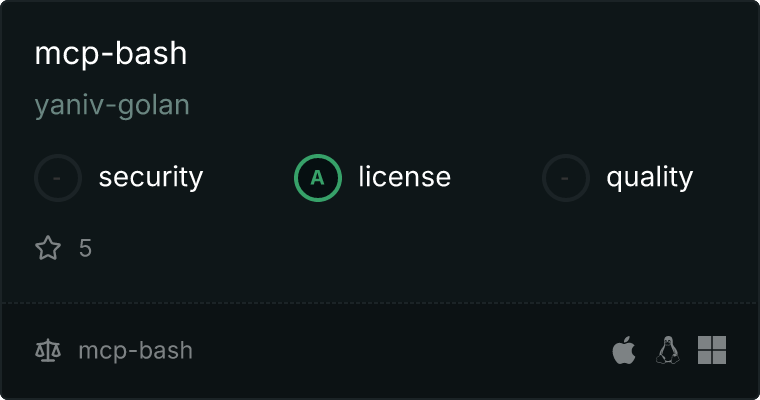Viewport: 760px width, 400px height.
Task: Click the quality label text
Action: 650,177
